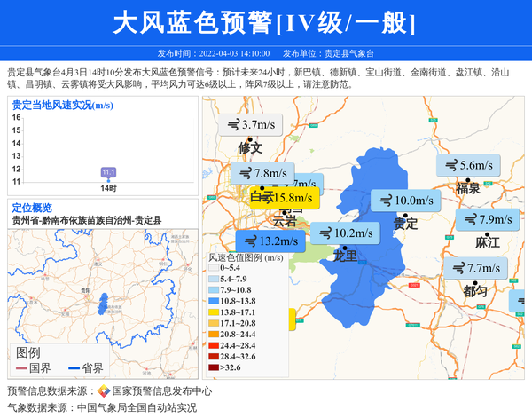Click the national warning center logo icon
Image resolution: width=532 pixels, height=418 pixels.
tap(104, 391)
